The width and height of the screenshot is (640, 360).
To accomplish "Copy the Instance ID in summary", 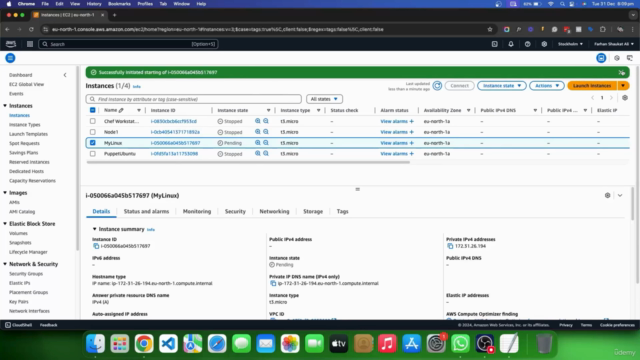I will coord(96,246).
